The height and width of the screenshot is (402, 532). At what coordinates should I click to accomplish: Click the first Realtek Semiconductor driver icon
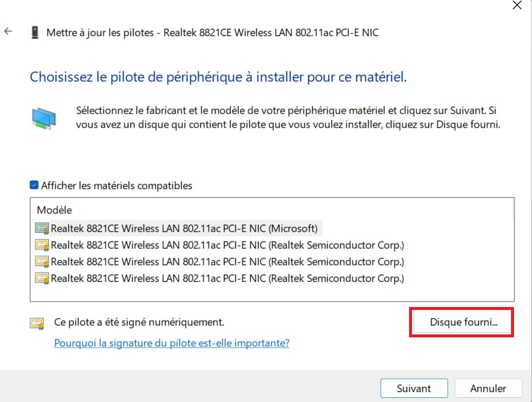point(42,245)
